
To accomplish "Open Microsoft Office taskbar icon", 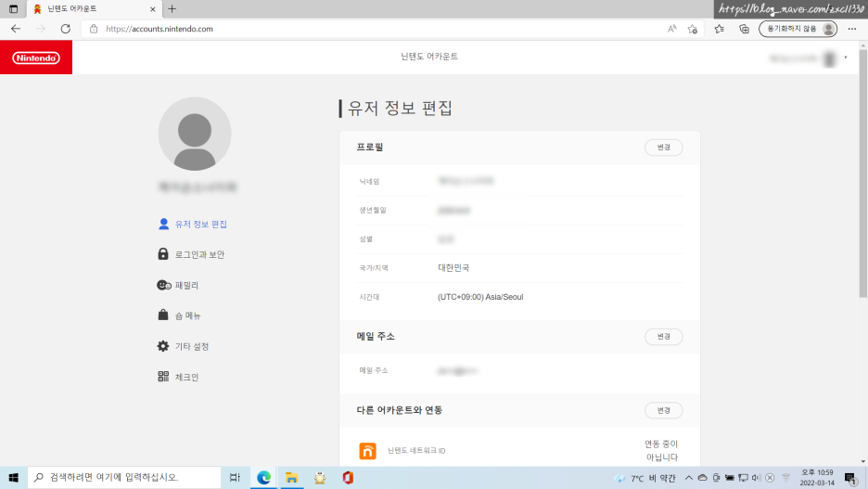I will 348,477.
